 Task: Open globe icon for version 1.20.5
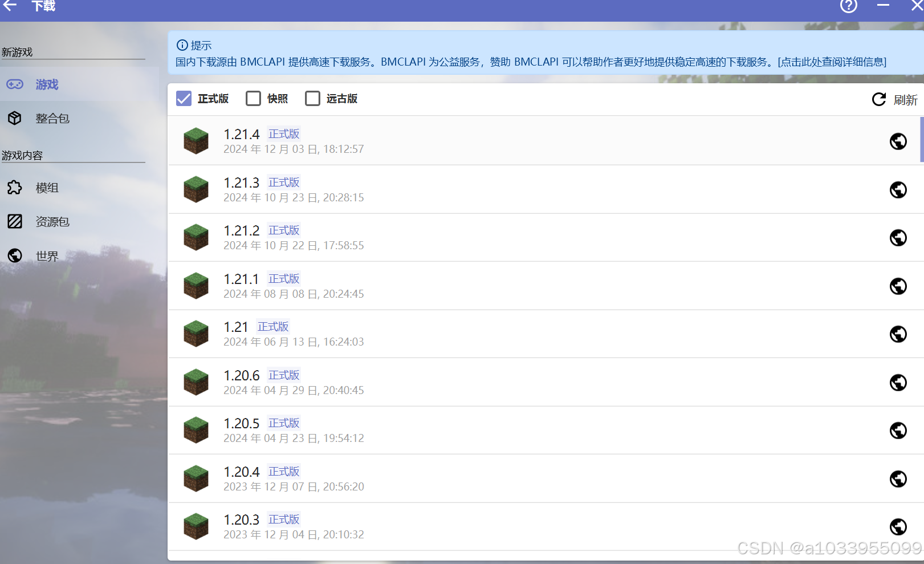(898, 430)
